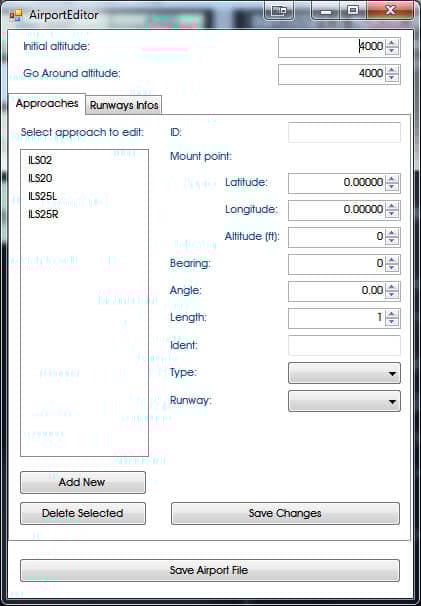
Task: Increase Bearing with the up spinner arrow
Action: pyautogui.click(x=392, y=260)
